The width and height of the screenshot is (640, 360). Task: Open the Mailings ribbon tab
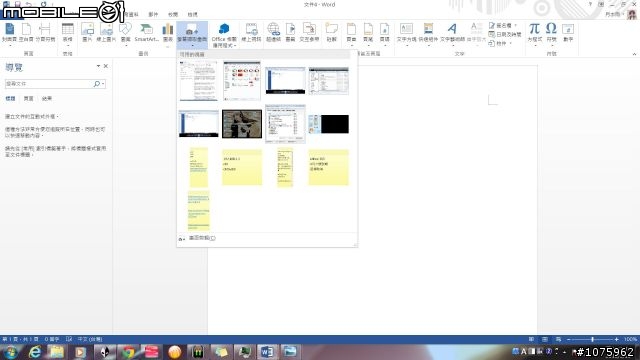(153, 14)
